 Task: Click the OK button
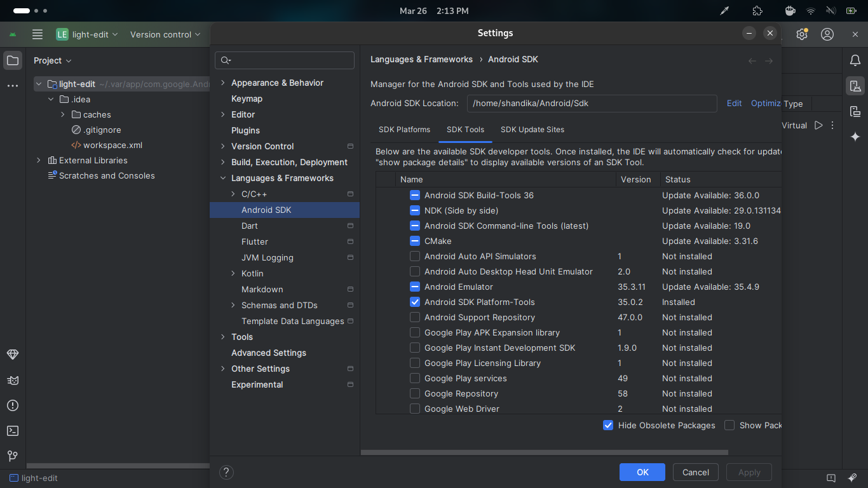tap(642, 472)
